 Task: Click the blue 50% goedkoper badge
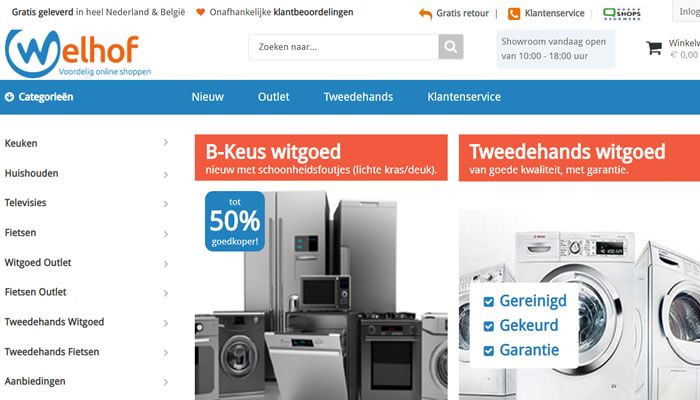click(x=235, y=221)
